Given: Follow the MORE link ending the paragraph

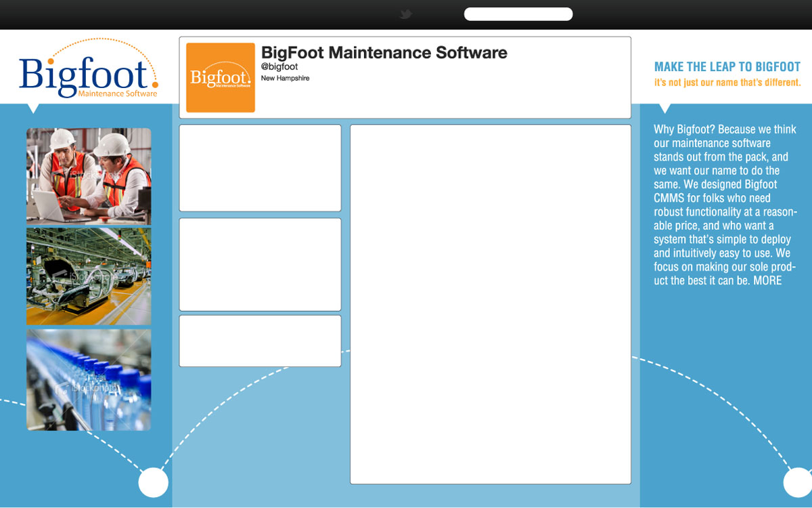Looking at the screenshot, I should point(767,280).
